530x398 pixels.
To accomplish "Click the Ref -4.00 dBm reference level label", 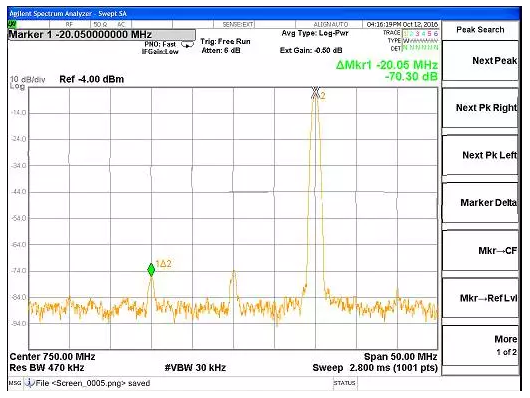I will (x=92, y=79).
